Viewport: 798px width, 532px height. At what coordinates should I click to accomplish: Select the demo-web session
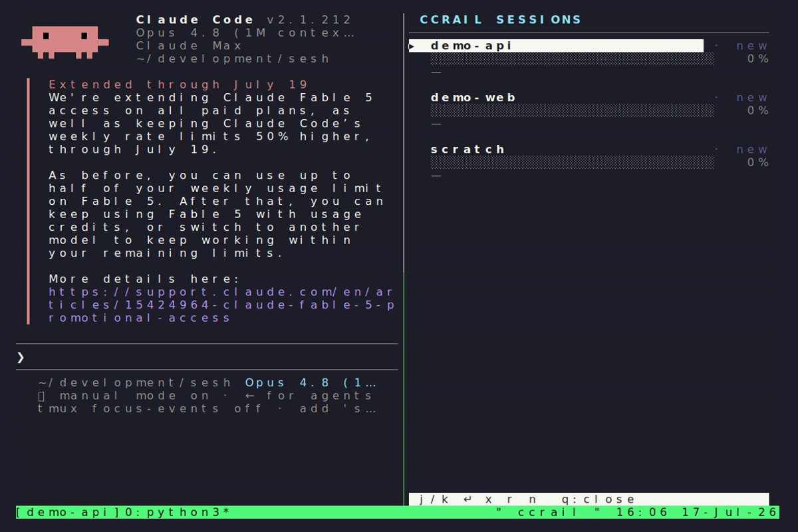473,98
